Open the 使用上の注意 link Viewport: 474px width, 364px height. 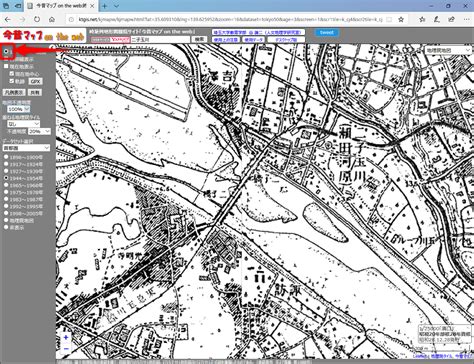click(226, 40)
